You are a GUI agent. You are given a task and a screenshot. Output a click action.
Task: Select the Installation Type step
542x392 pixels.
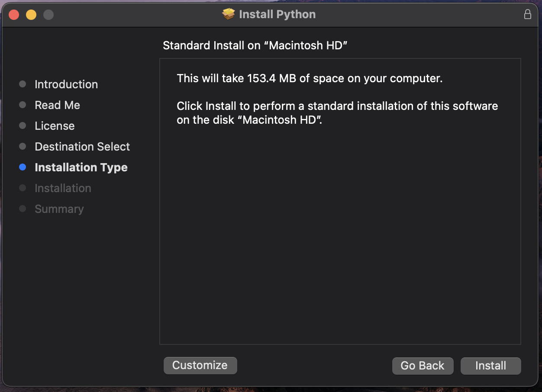81,167
